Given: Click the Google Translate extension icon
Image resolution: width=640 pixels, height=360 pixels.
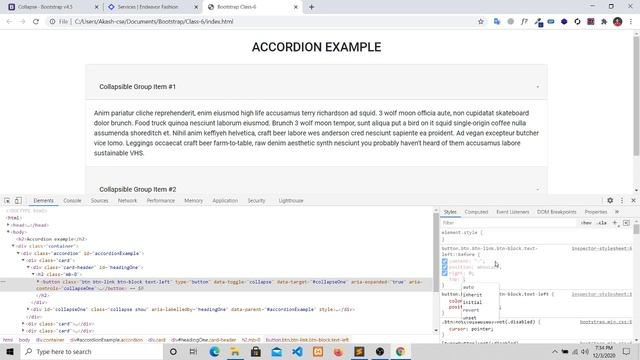Looking at the screenshot, I should (x=497, y=22).
